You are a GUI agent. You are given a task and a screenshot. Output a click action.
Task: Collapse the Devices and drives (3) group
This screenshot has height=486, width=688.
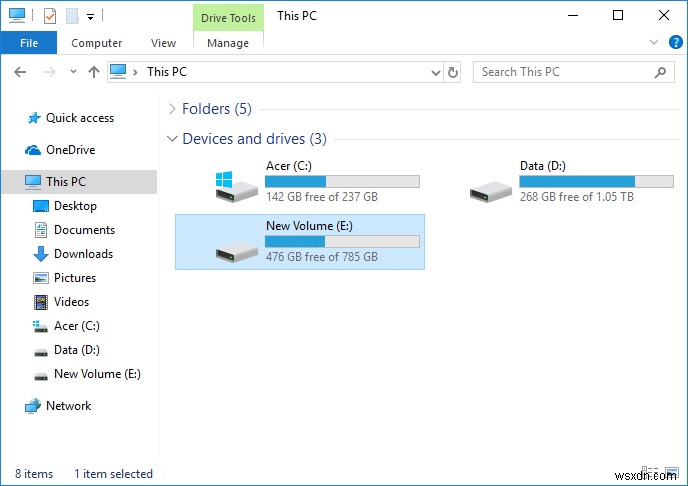click(172, 139)
